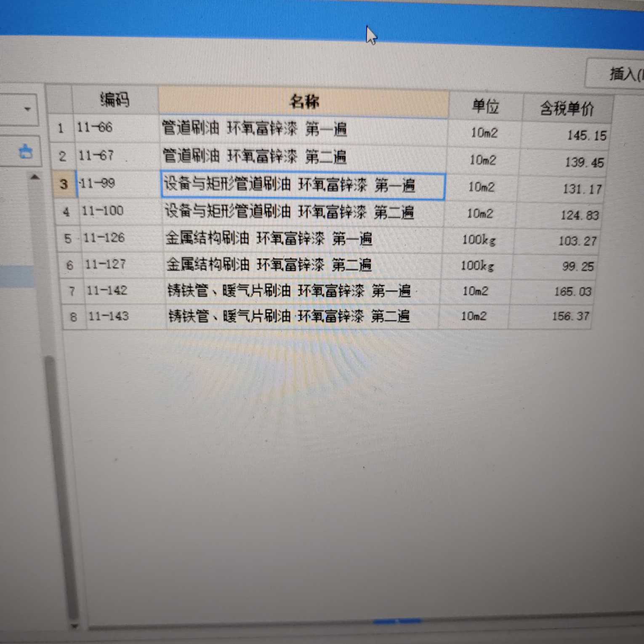
Task: Select code cell 11-100
Action: coord(121,211)
